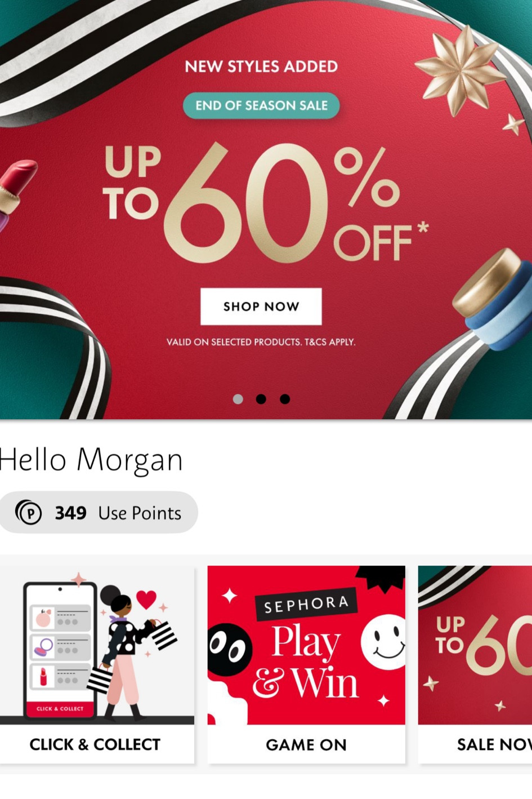Click the SHOP NOW button
This screenshot has height=799, width=532.
pyautogui.click(x=261, y=307)
